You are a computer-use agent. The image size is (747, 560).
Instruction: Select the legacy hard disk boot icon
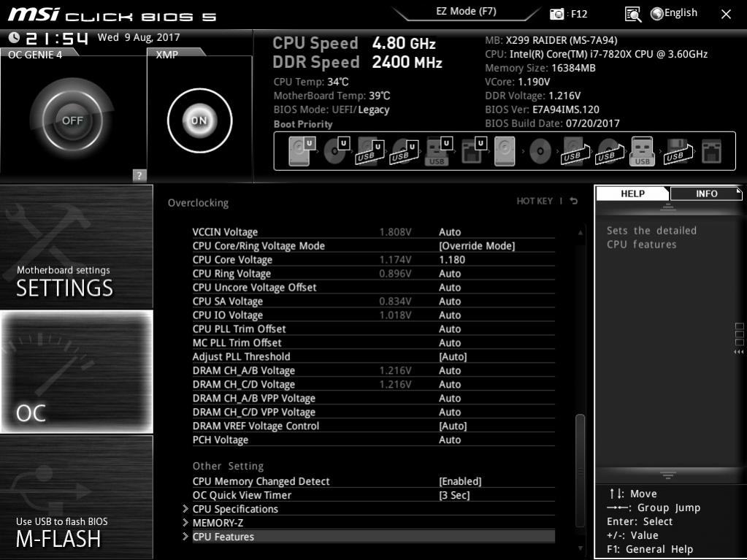coord(505,151)
